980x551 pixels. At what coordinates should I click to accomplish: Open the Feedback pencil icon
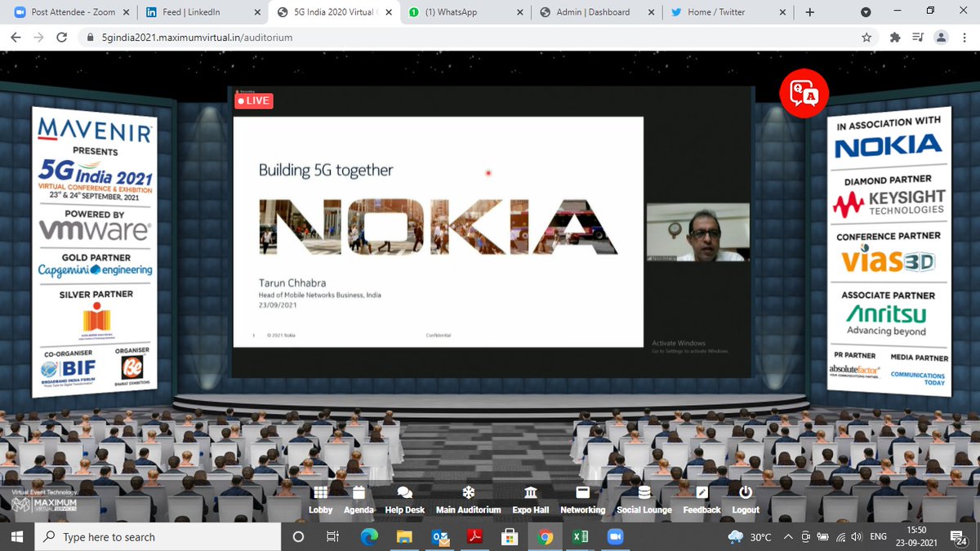702,493
